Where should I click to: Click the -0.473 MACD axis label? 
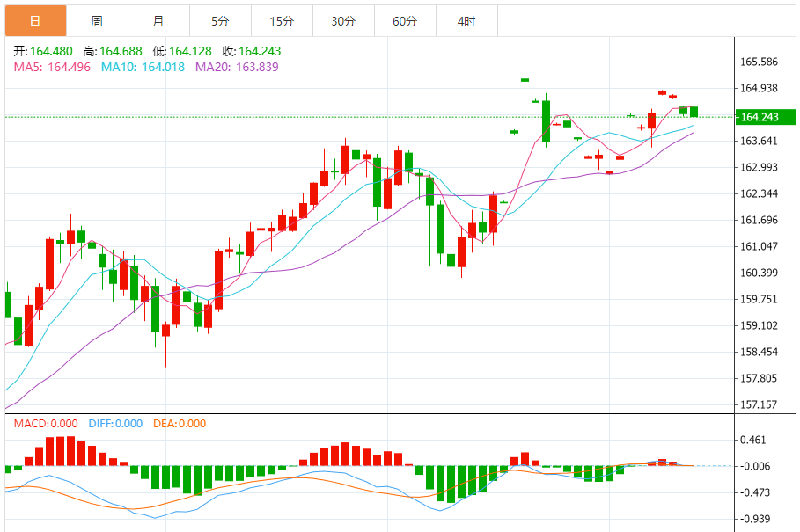coord(755,492)
